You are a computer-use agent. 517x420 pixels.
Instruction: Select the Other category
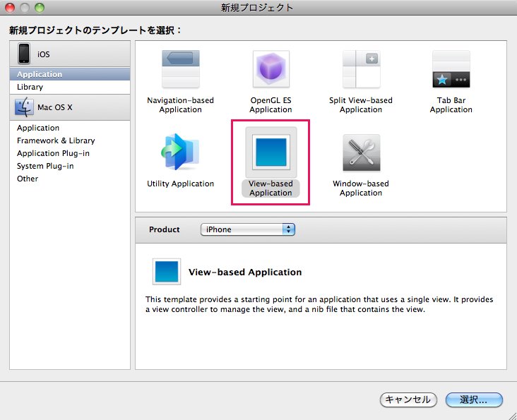click(70, 179)
